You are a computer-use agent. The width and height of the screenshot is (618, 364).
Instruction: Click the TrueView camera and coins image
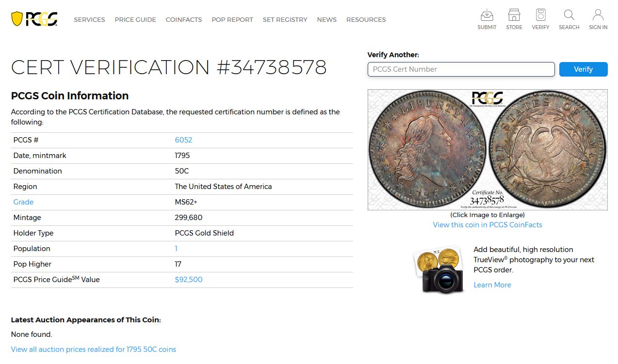(439, 270)
